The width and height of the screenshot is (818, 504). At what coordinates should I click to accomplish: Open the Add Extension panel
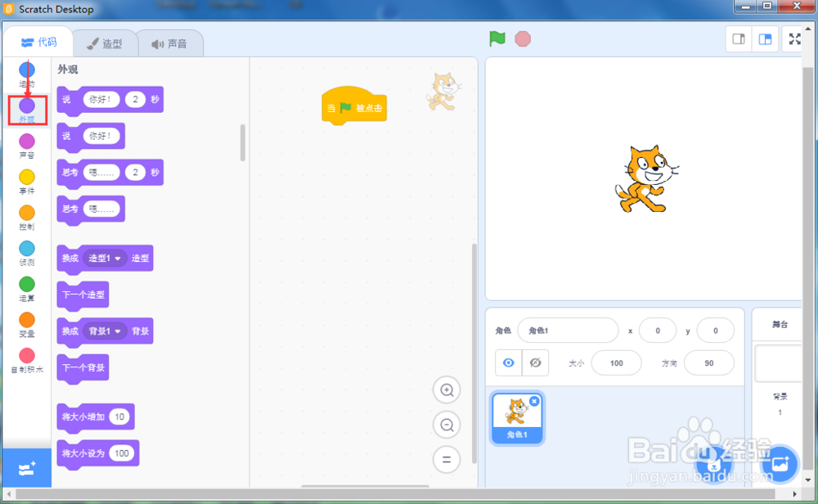click(27, 466)
